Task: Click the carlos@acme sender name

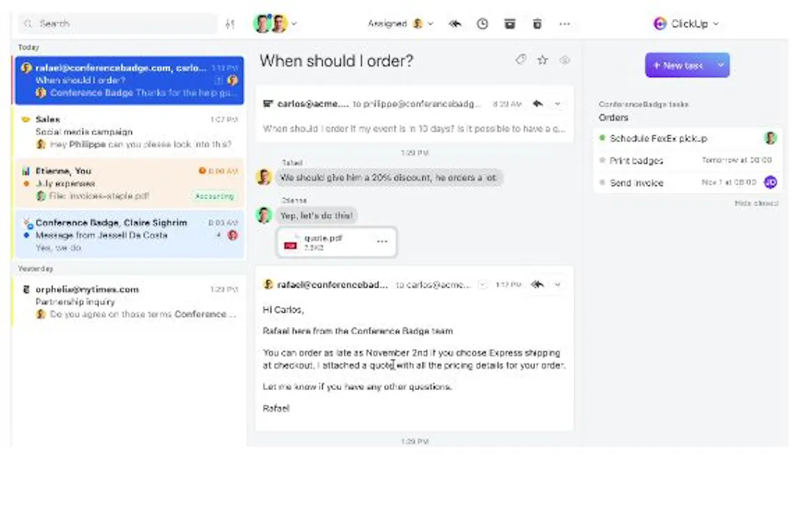Action: point(313,104)
